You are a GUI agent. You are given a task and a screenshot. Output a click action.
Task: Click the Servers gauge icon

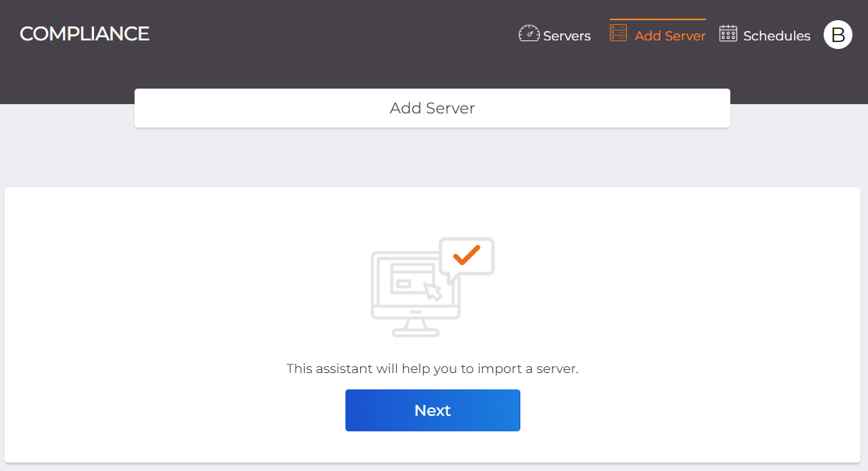pos(529,34)
